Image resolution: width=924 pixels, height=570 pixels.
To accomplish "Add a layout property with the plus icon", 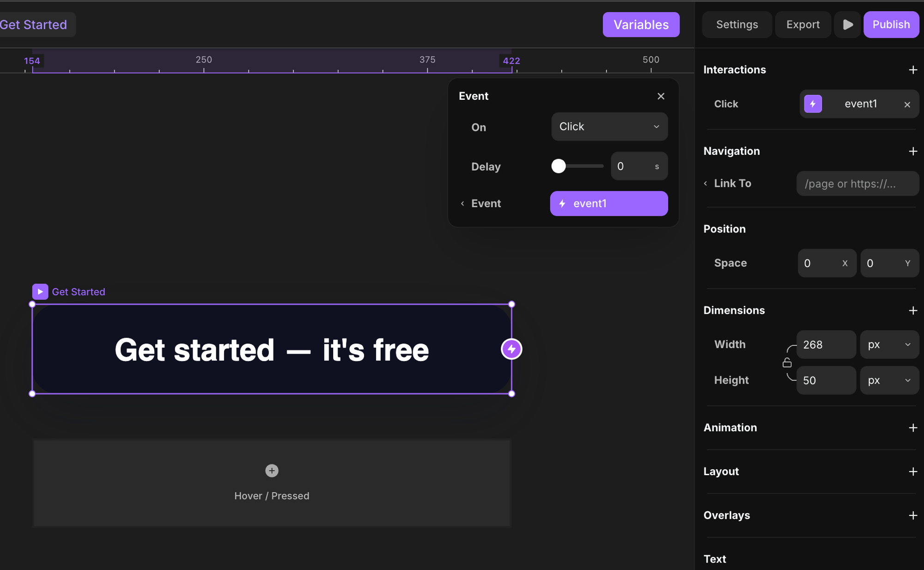I will [x=913, y=472].
